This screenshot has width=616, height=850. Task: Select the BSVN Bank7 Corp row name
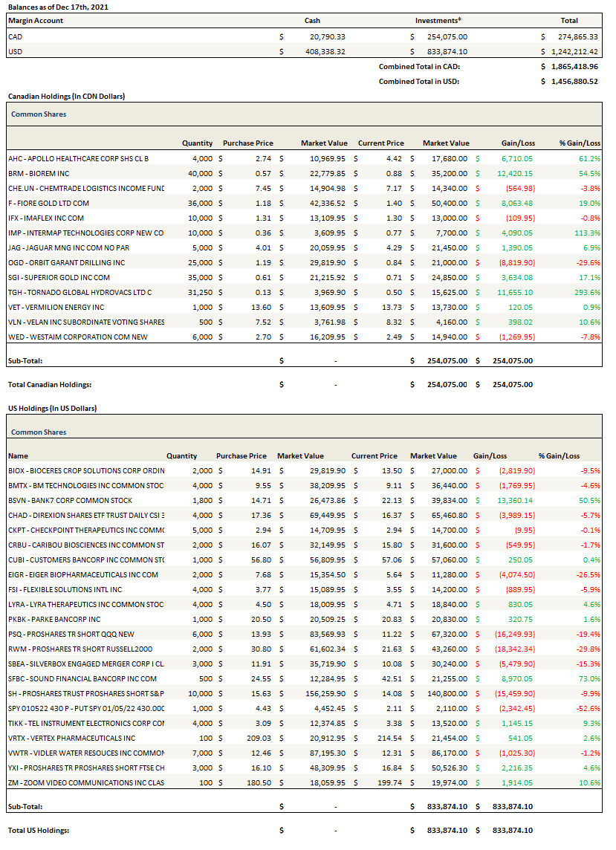[70, 500]
